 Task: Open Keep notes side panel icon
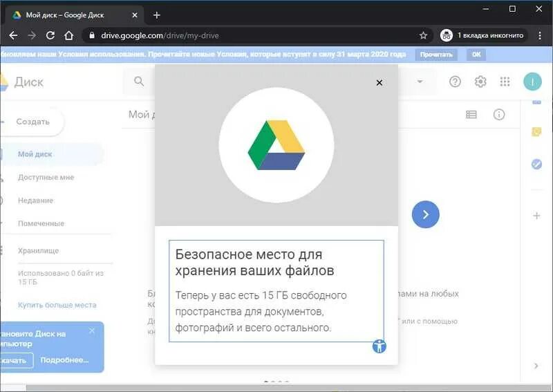pos(536,132)
